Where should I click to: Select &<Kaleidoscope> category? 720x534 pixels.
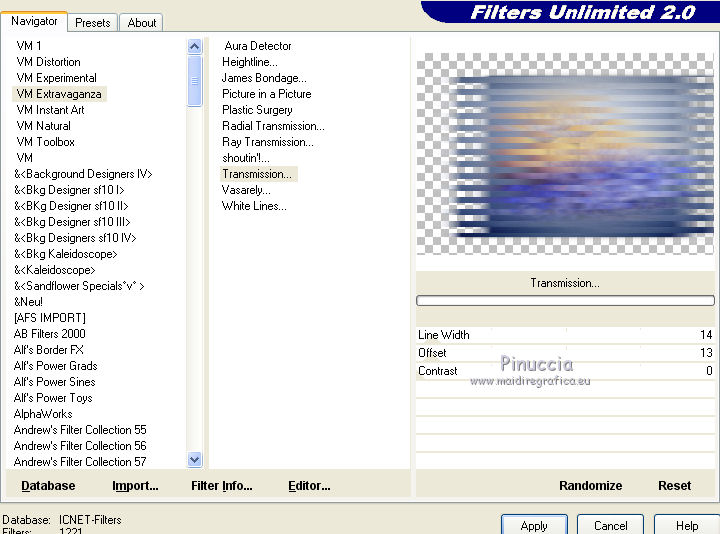[x=55, y=270]
